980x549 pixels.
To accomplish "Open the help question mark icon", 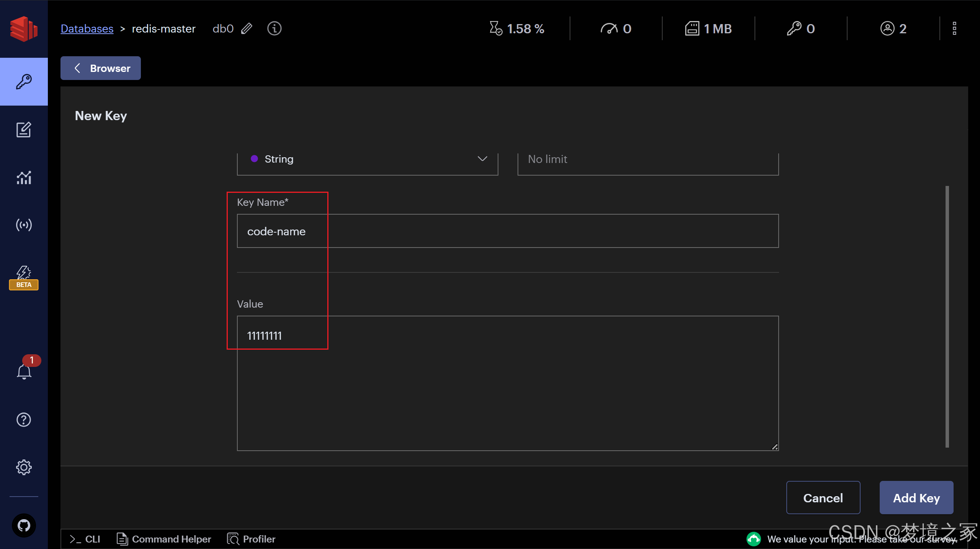I will 24,420.
